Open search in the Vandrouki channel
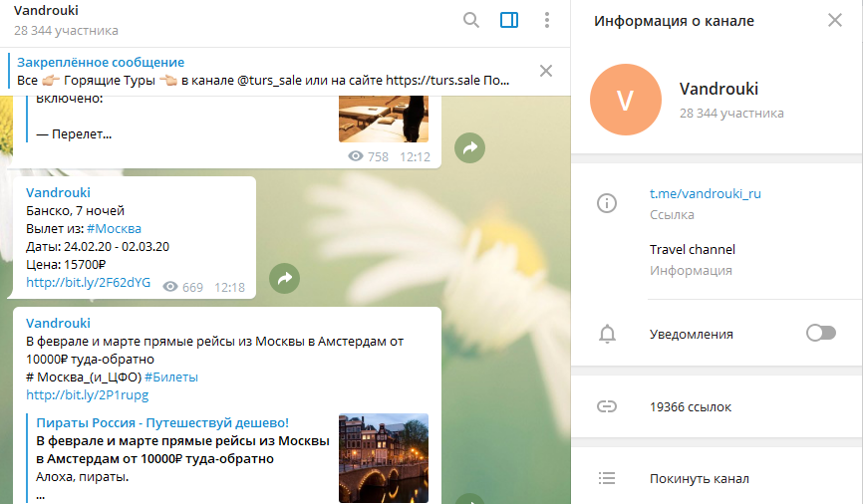 coord(471,20)
